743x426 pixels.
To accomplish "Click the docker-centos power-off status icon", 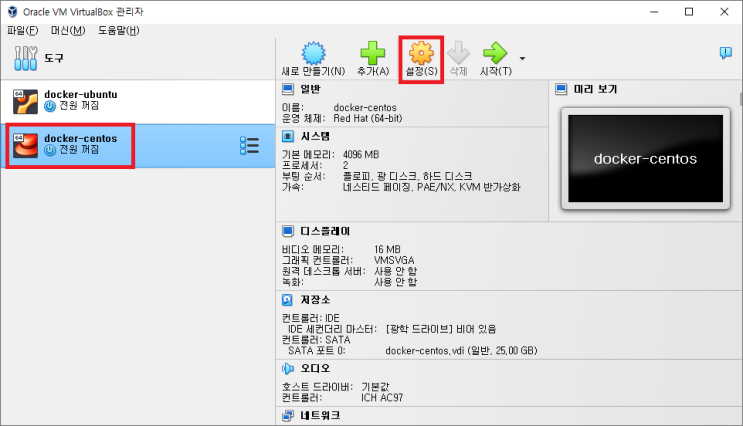I will click(50, 150).
